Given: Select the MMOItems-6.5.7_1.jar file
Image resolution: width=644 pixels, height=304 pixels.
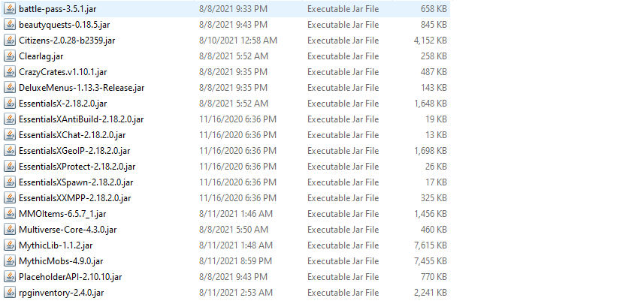Looking at the screenshot, I should 57,214.
